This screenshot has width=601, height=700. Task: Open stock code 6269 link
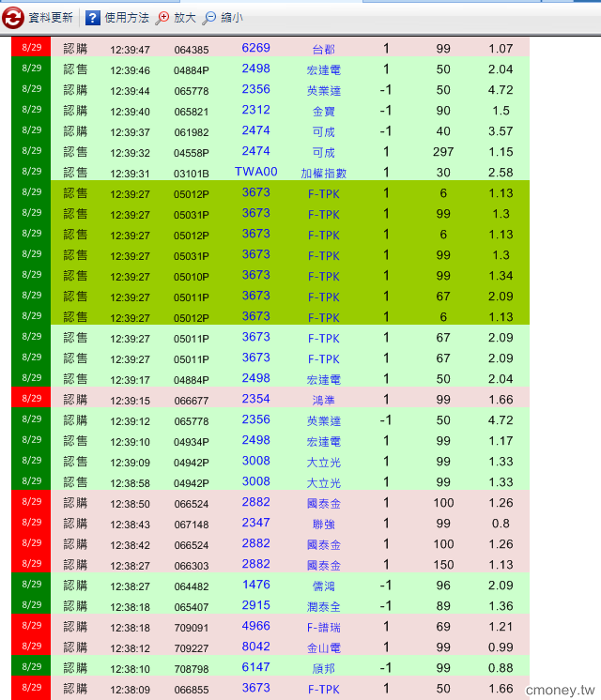click(x=256, y=48)
